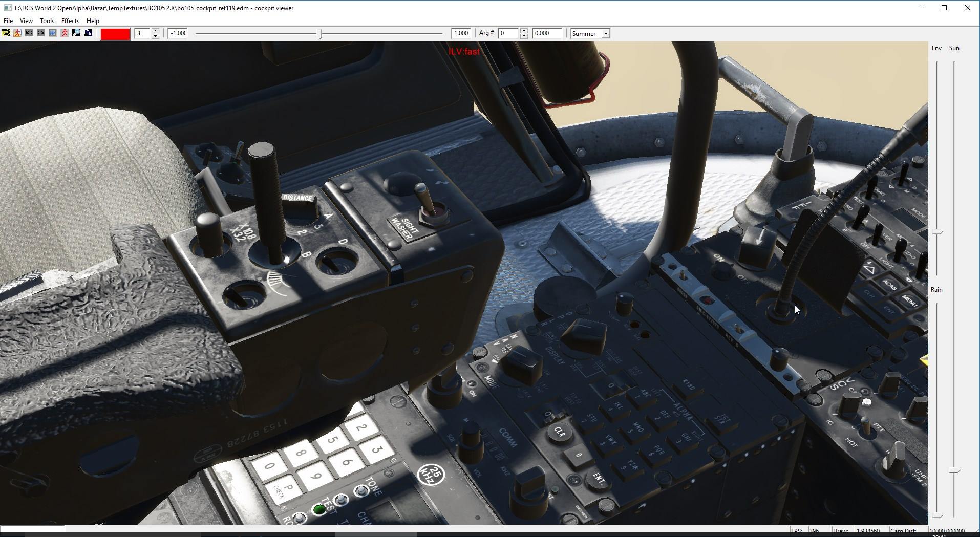Viewport: 980px width, 537px height.
Task: Increase the Arg # stepper value
Action: [524, 31]
